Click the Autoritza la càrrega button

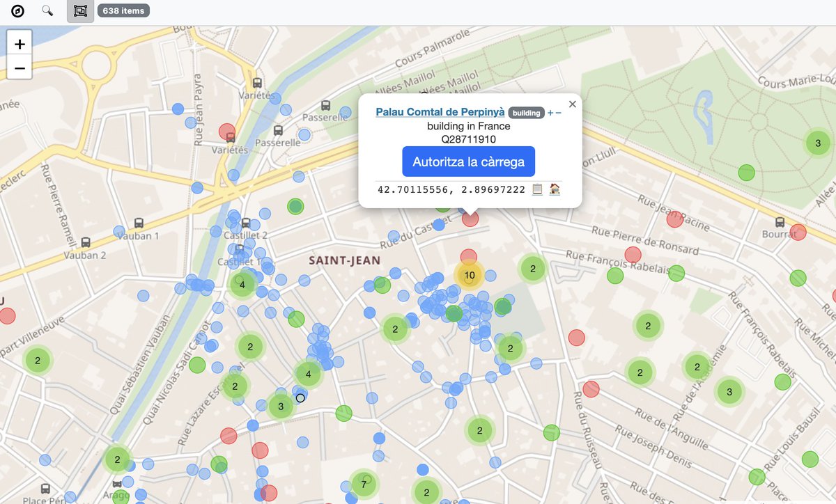(x=468, y=162)
